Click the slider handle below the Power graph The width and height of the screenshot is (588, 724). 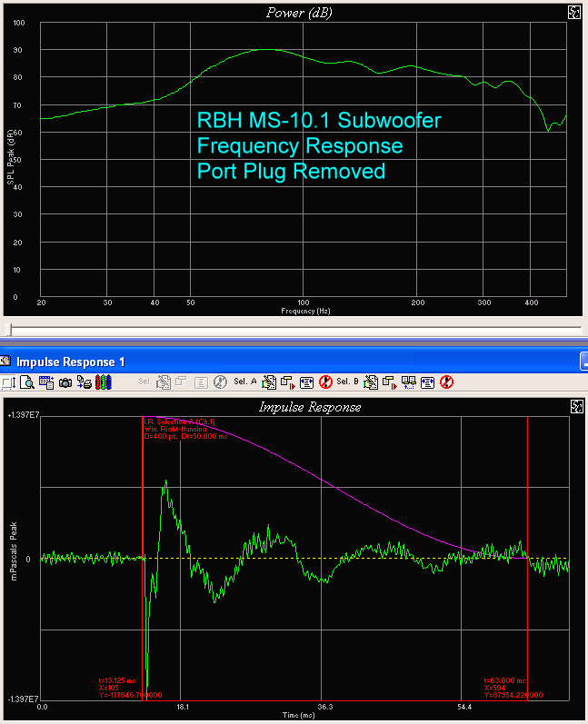pyautogui.click(x=9, y=330)
